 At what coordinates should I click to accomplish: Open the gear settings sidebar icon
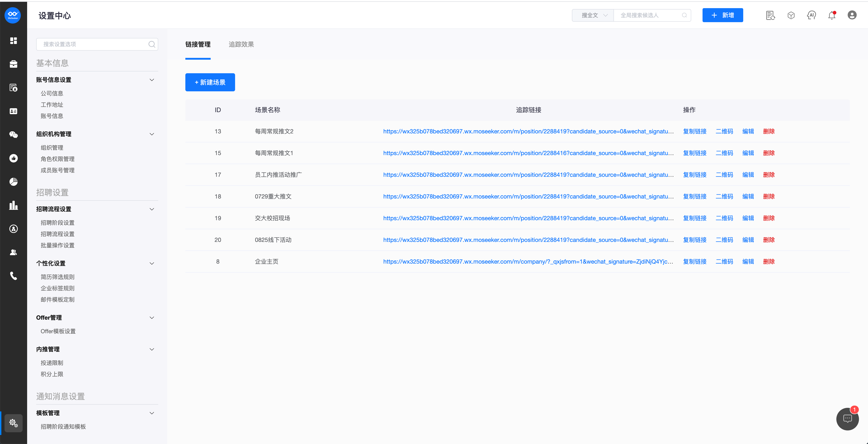pos(14,423)
